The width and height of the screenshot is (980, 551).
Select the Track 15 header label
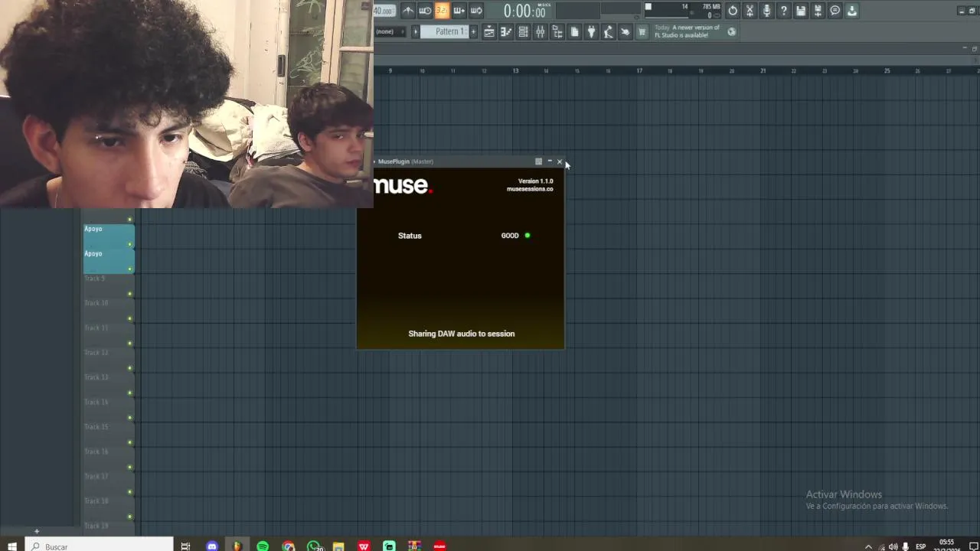click(96, 426)
